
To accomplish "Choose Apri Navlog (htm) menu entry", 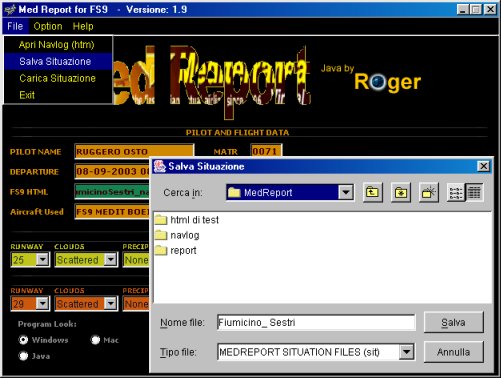I will (x=58, y=45).
